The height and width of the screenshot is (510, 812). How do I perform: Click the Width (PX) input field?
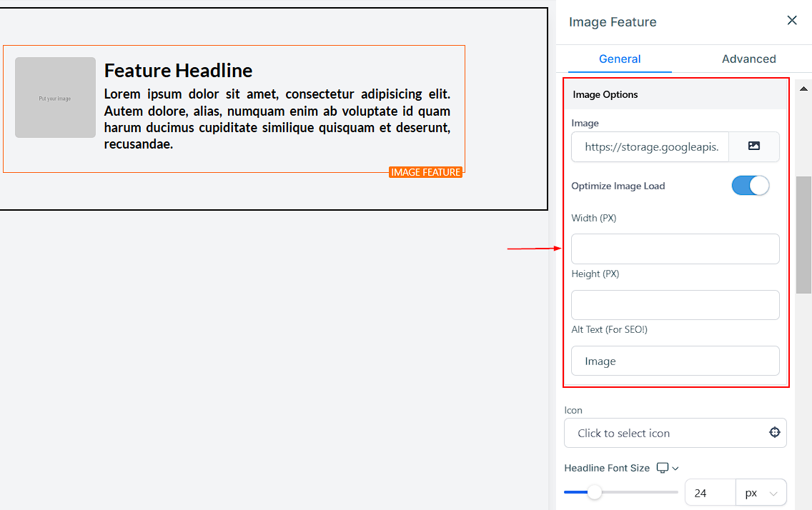pyautogui.click(x=675, y=249)
